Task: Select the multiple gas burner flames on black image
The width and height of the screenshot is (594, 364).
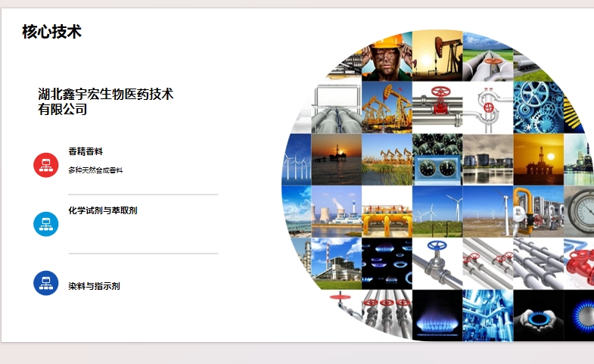Action: coord(387,263)
